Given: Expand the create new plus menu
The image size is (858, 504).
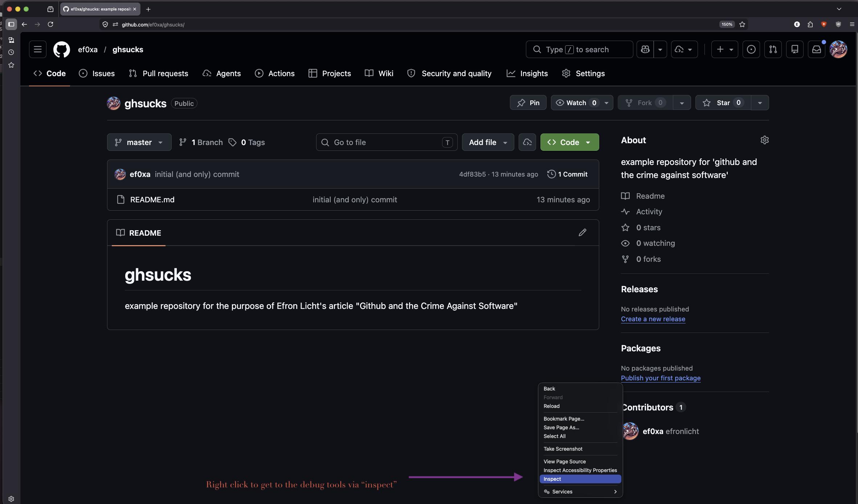Looking at the screenshot, I should pyautogui.click(x=725, y=50).
